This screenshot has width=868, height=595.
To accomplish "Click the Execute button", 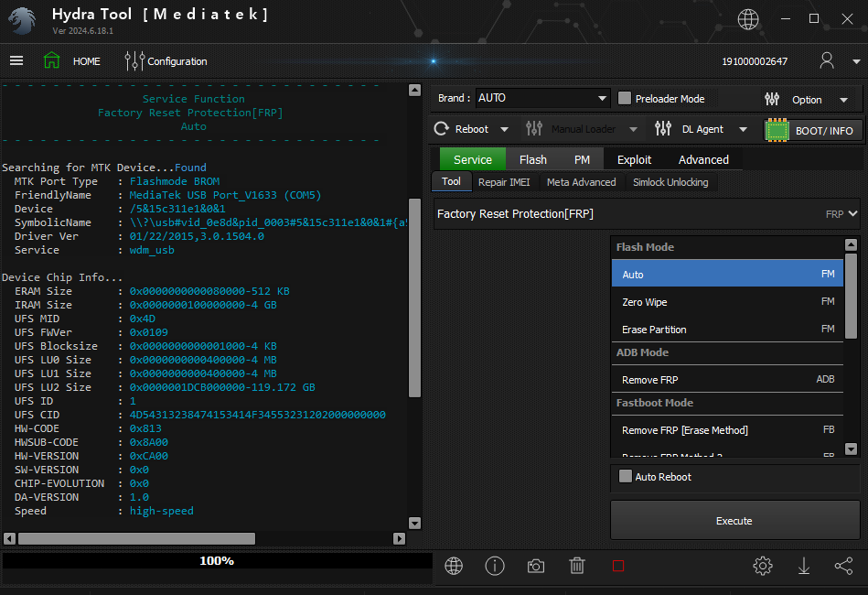I will coord(734,520).
